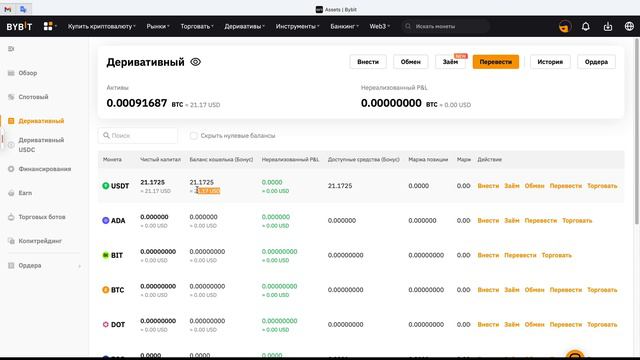This screenshot has width=640, height=360.
Task: Open Финансирования in sidebar
Action: coord(44,169)
